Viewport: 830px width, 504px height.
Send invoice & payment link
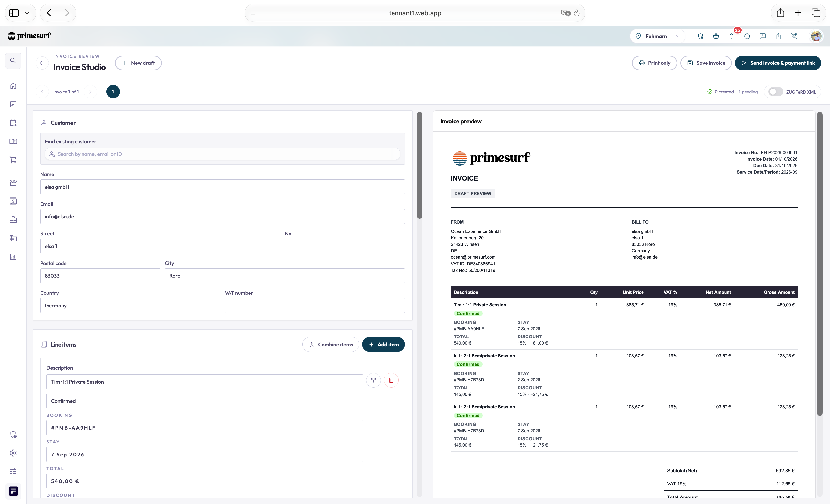(778, 63)
